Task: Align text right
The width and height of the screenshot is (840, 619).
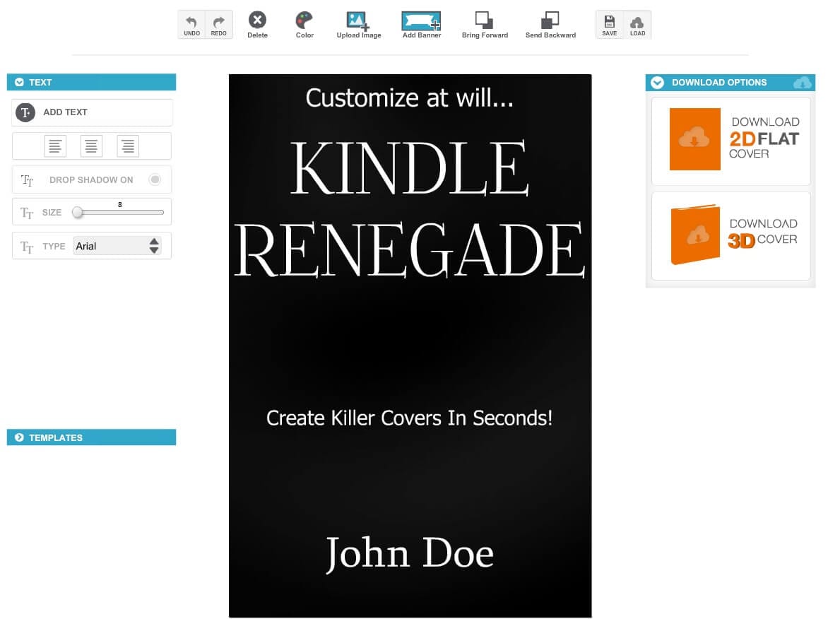Action: (128, 146)
